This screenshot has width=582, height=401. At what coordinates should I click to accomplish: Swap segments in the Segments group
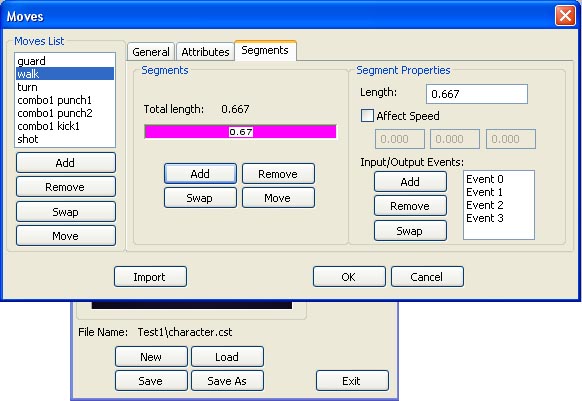coord(200,198)
